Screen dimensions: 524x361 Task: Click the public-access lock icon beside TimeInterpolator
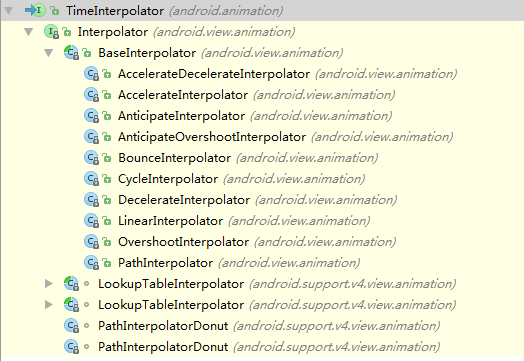coord(55,11)
